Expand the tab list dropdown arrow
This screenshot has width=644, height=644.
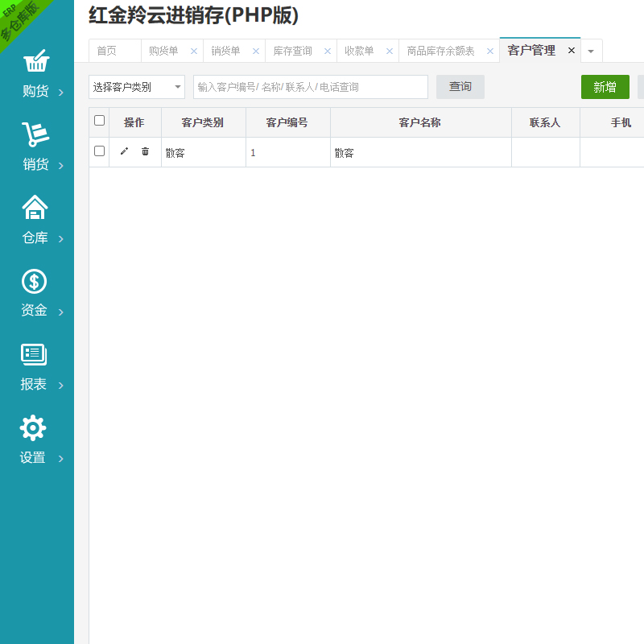[x=591, y=51]
